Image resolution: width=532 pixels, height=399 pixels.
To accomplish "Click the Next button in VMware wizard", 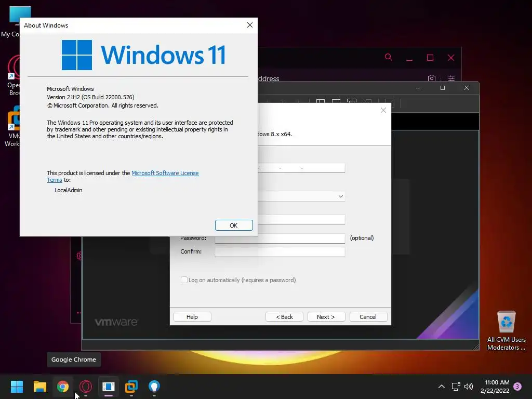I will point(326,316).
